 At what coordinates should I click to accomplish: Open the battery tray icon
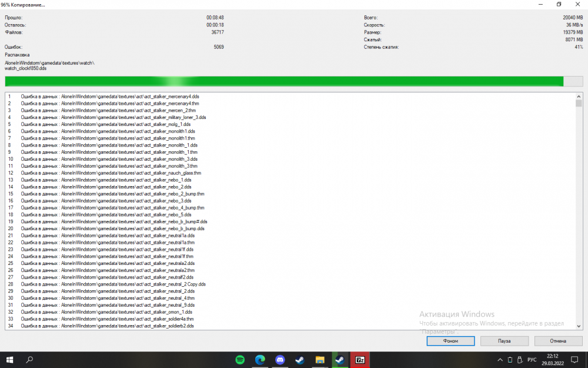[510, 360]
